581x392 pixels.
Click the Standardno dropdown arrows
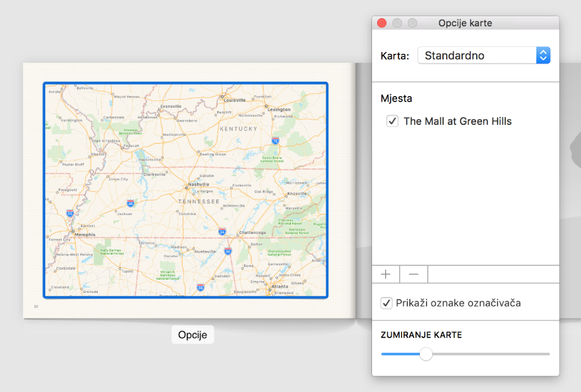point(543,55)
